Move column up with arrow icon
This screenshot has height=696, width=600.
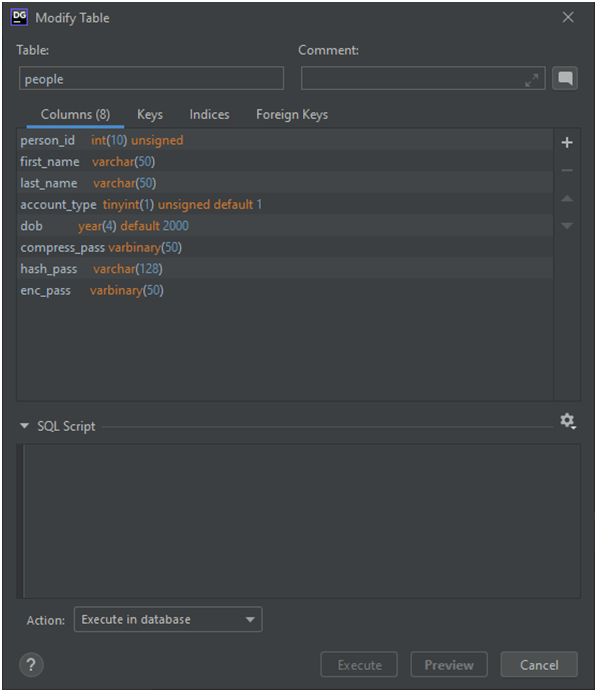567,199
